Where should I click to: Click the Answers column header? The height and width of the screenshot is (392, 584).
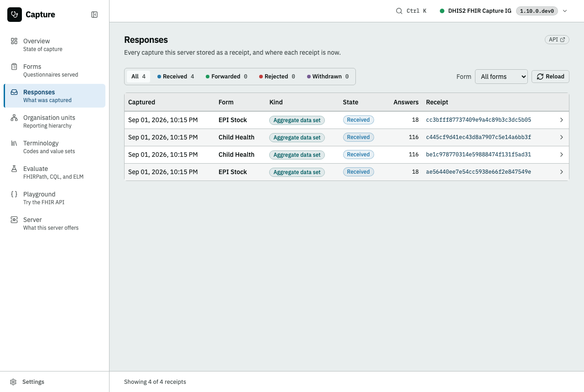pyautogui.click(x=406, y=102)
